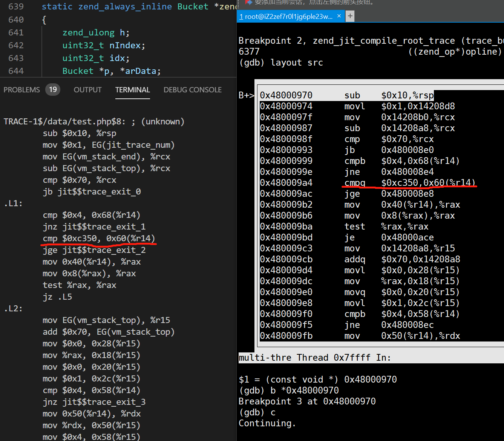Click 'jnz jit$$trace_exit_1' terminal line
Image resolution: width=504 pixels, height=441 pixels.
click(x=94, y=227)
